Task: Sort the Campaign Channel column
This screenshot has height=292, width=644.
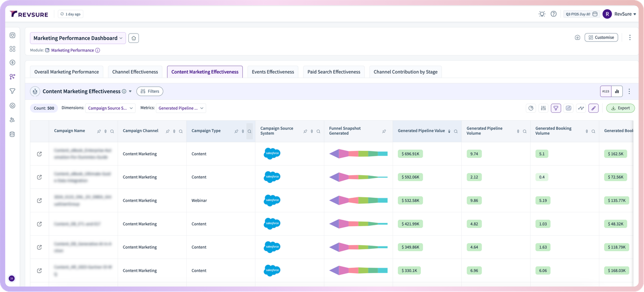Action: [174, 132]
